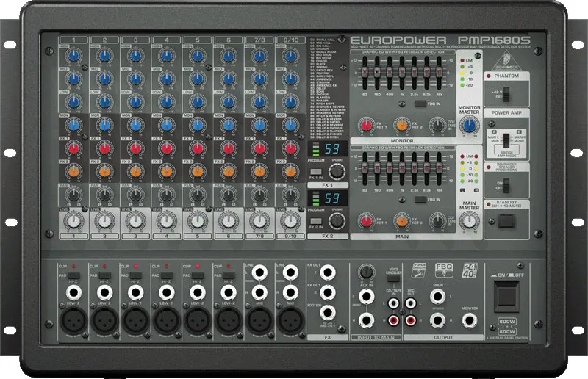Switch the POWER AMP mode selector
Screen dimensions: 588x379
point(505,140)
